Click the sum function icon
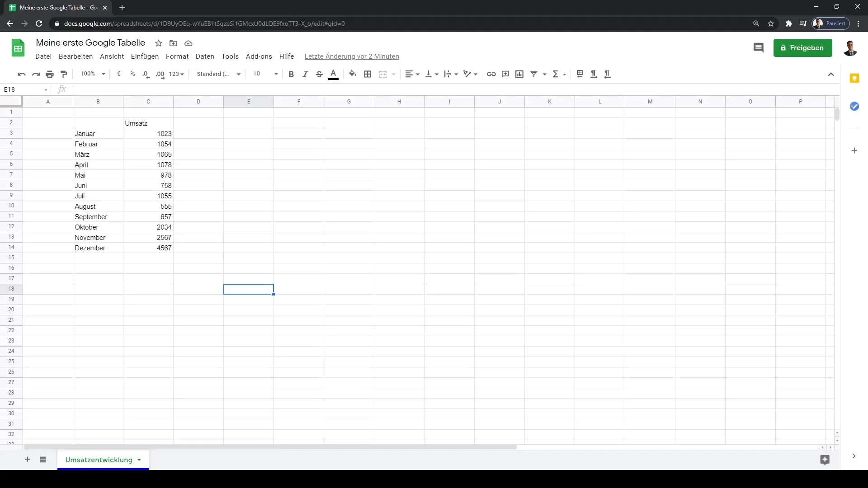This screenshot has width=868, height=488. coord(555,74)
